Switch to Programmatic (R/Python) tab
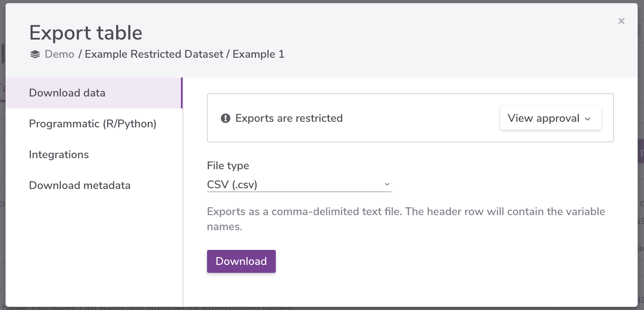This screenshot has width=644, height=310. (93, 124)
